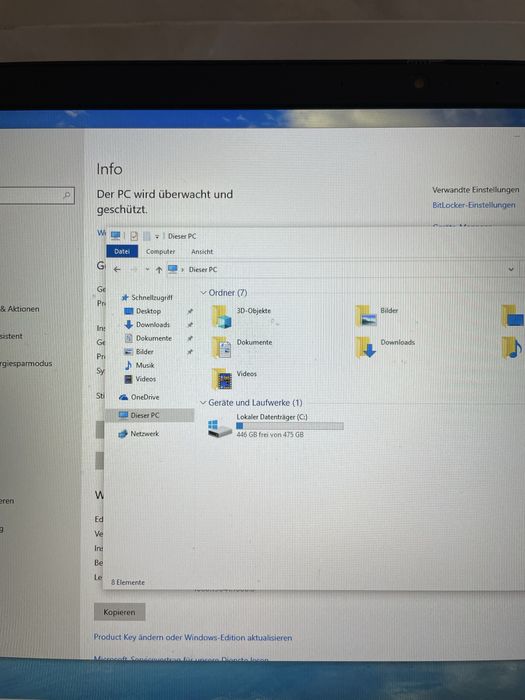Open the rgiesparmodus item in Settings sidebar

pos(26,363)
